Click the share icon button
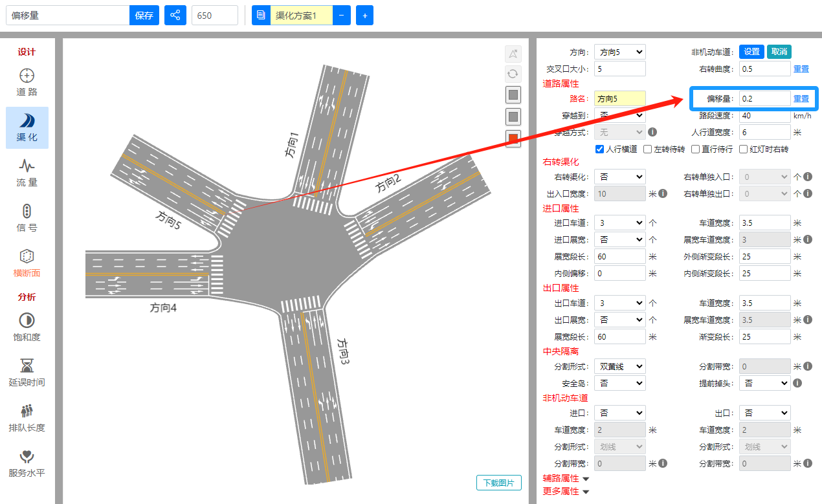The height and width of the screenshot is (504, 822). click(x=175, y=16)
